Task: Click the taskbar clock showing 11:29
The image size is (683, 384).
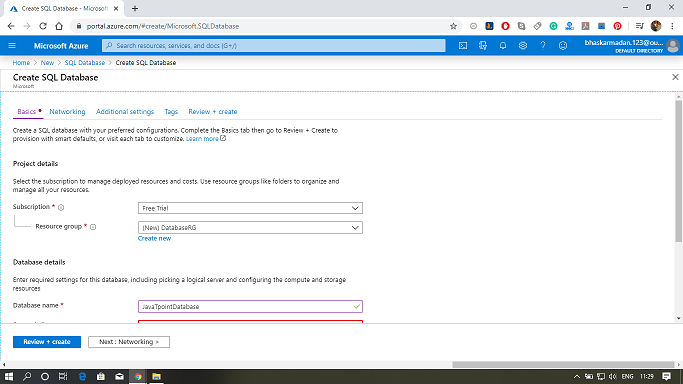Action: (x=647, y=377)
